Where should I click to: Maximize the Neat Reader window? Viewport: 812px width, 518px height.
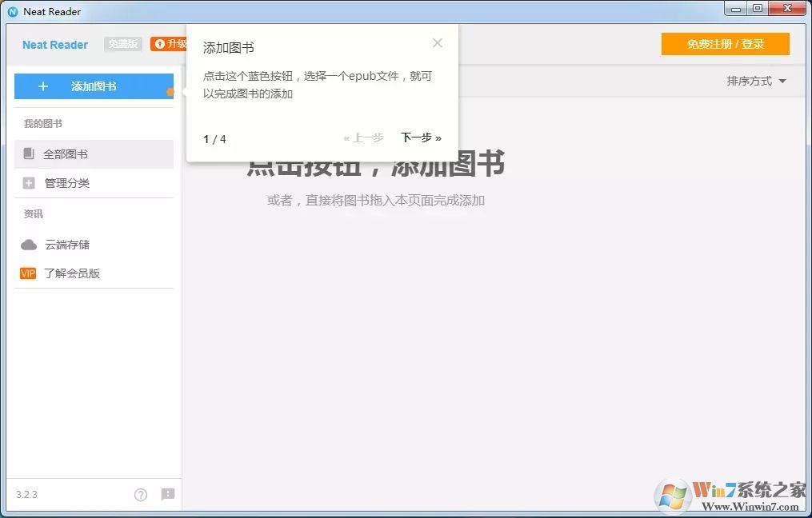click(757, 9)
